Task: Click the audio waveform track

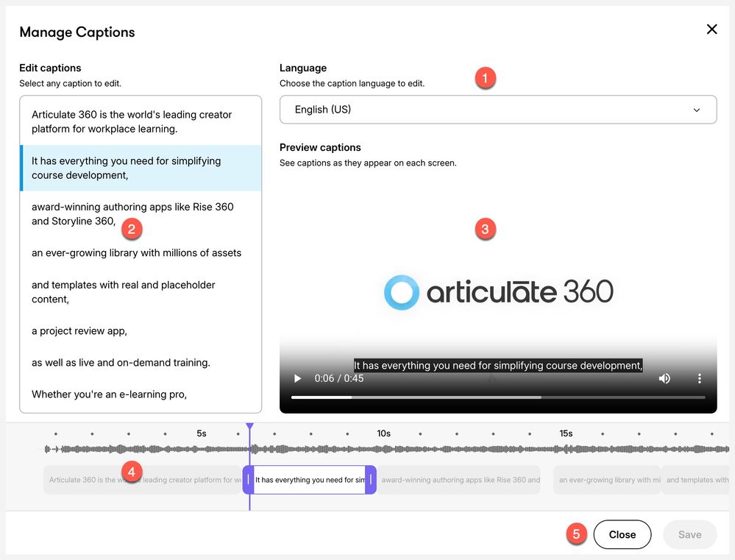Action: tap(386, 450)
